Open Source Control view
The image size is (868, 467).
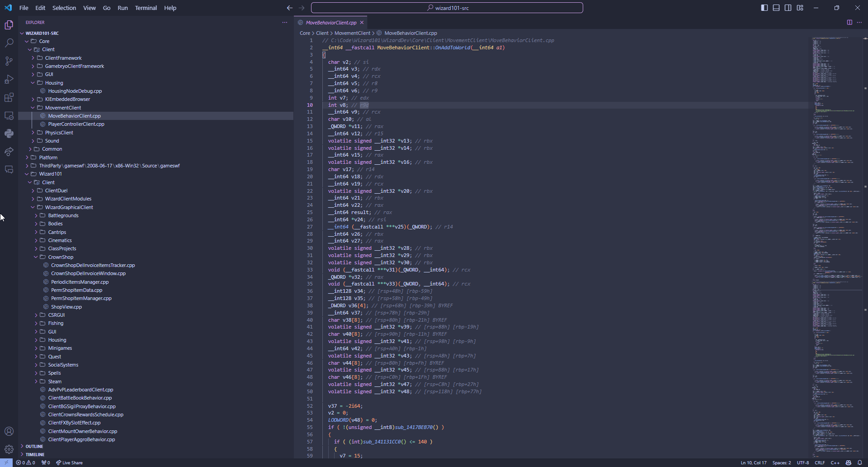click(x=9, y=61)
